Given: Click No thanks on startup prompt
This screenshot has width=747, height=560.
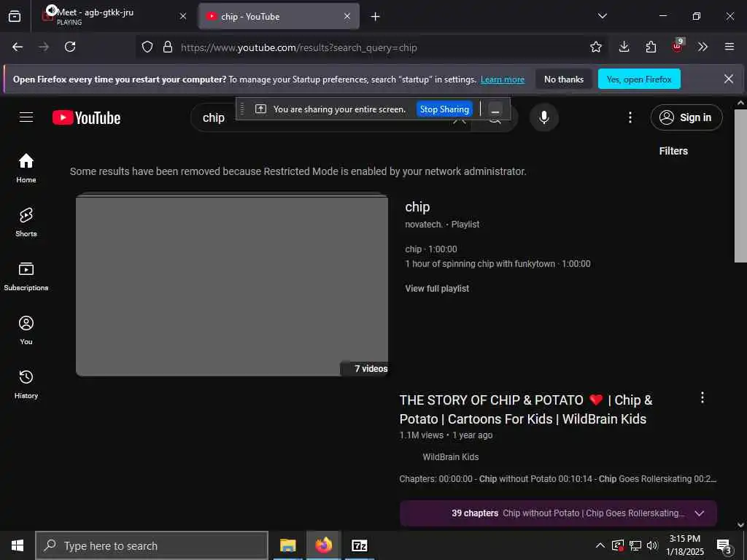Looking at the screenshot, I should click(564, 79).
